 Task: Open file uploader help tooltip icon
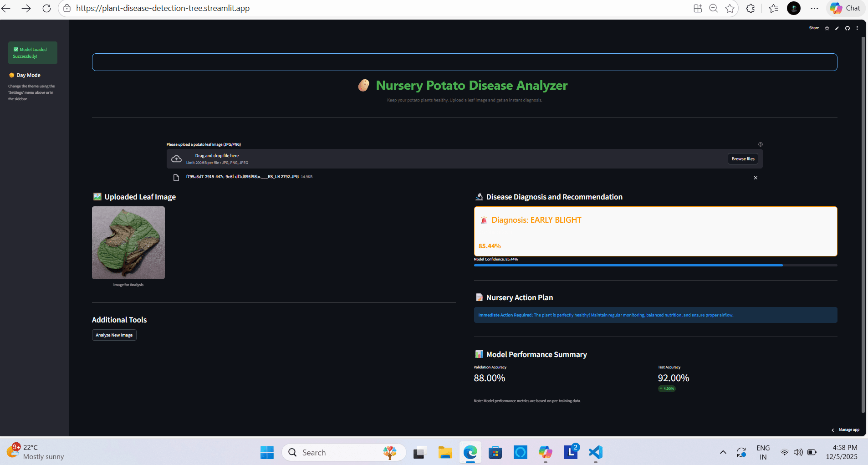coord(760,144)
